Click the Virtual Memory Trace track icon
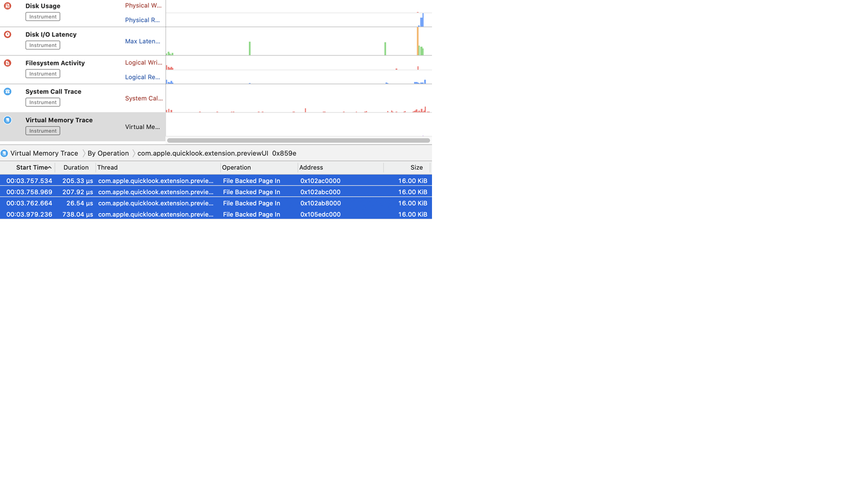The height and width of the screenshot is (504, 864). click(x=7, y=120)
